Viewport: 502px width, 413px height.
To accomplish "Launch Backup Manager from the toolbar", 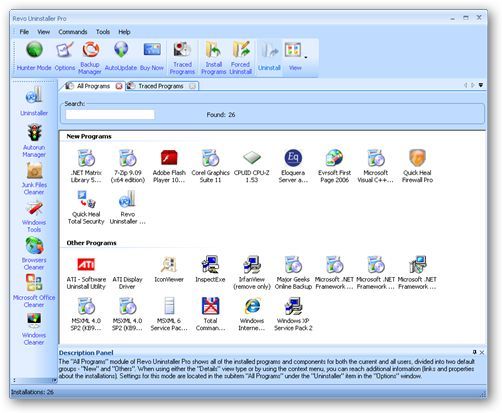I will click(x=90, y=58).
